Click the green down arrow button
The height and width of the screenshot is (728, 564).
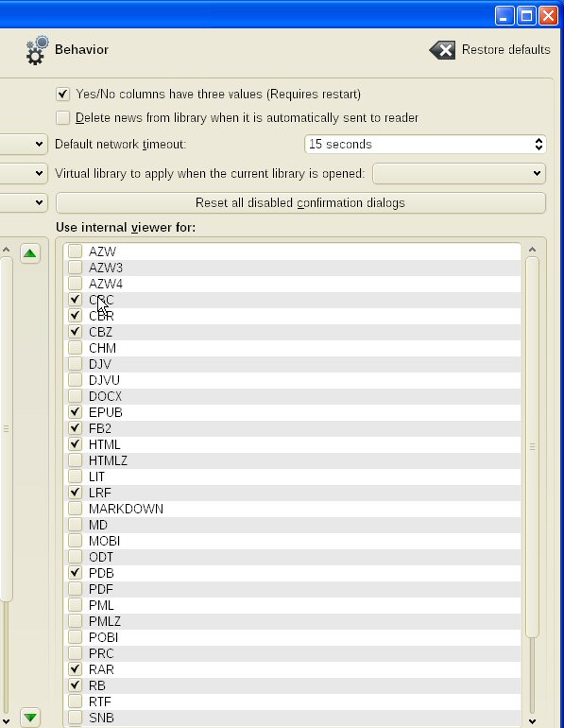[30, 718]
